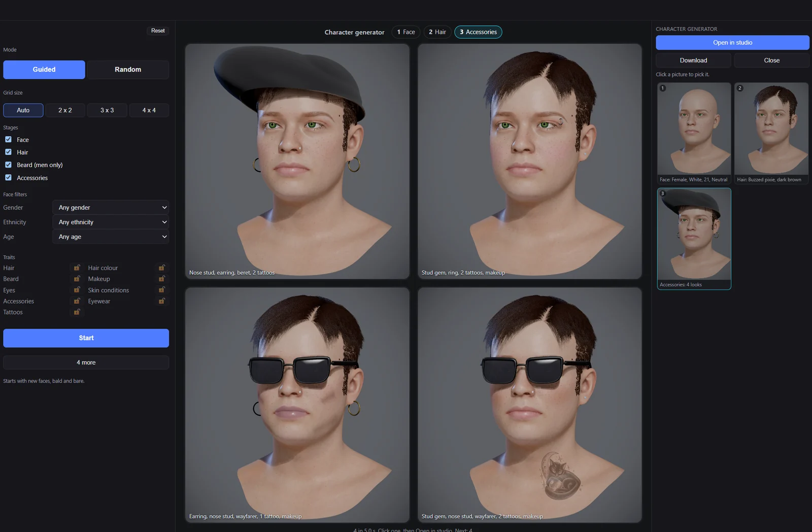
Task: Uncheck the Beard (men only) checkbox
Action: (8, 164)
